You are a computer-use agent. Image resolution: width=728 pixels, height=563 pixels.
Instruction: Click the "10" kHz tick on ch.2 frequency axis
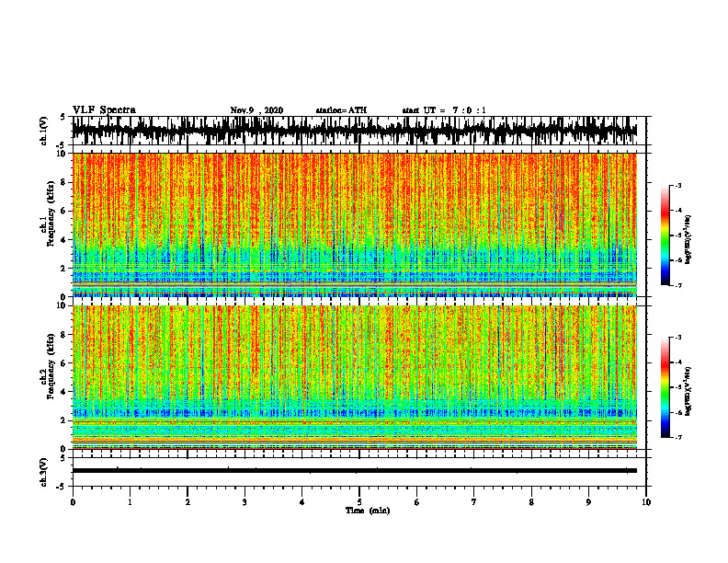[x=63, y=305]
